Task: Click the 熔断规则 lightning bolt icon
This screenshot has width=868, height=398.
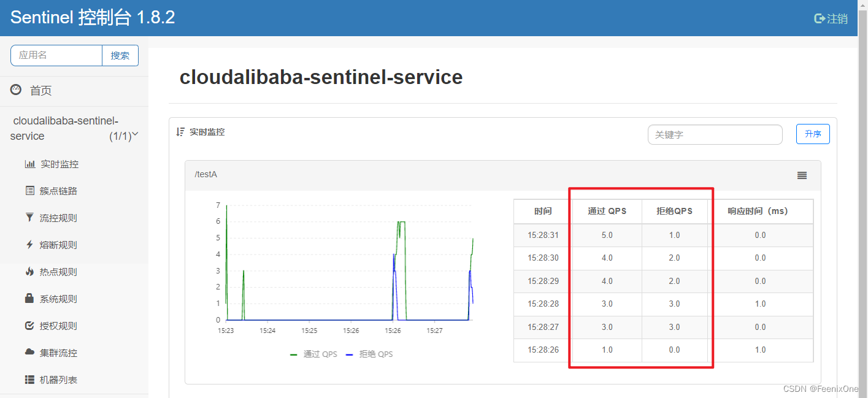Action: (29, 245)
